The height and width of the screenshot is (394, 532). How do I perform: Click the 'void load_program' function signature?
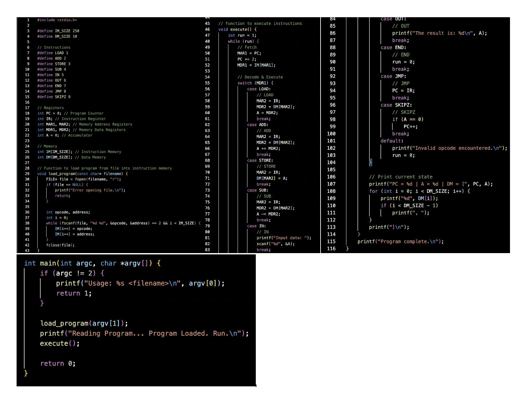[83, 174]
